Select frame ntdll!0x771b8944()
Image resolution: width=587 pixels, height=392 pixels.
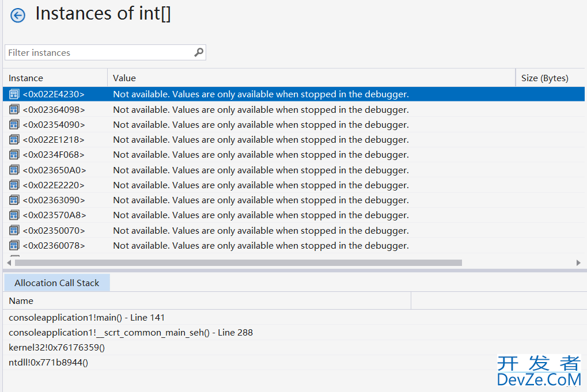48,363
